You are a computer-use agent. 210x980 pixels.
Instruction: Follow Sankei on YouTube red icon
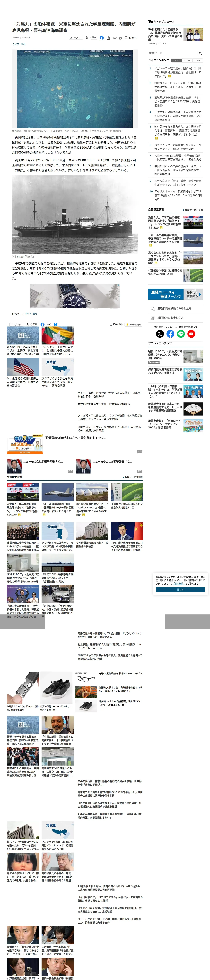pyautogui.click(x=191, y=334)
